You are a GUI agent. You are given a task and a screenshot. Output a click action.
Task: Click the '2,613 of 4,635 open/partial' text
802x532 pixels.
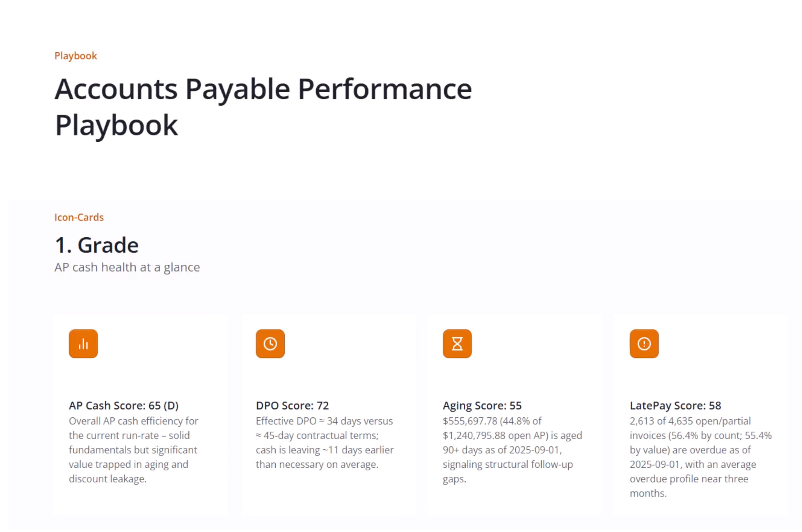pos(690,421)
